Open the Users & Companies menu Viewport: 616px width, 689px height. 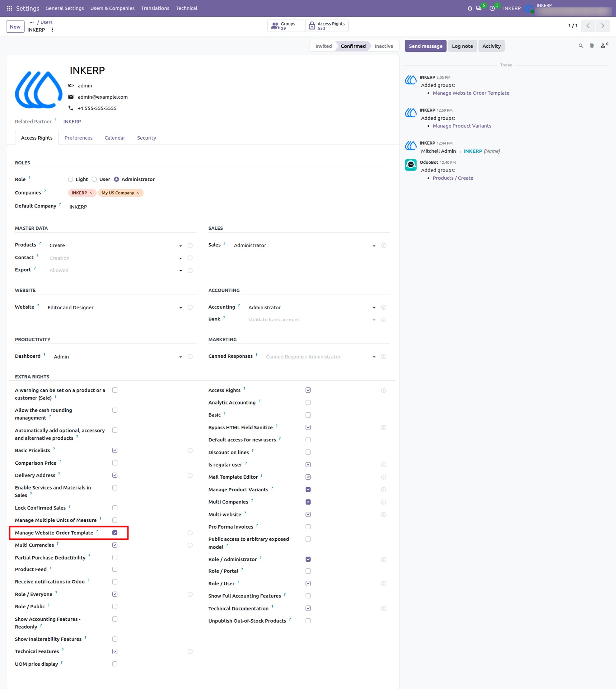[x=112, y=8]
